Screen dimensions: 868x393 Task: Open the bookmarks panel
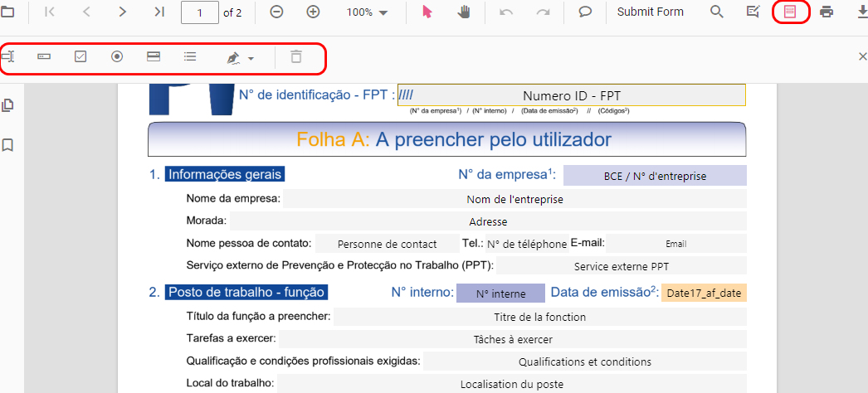(7, 145)
